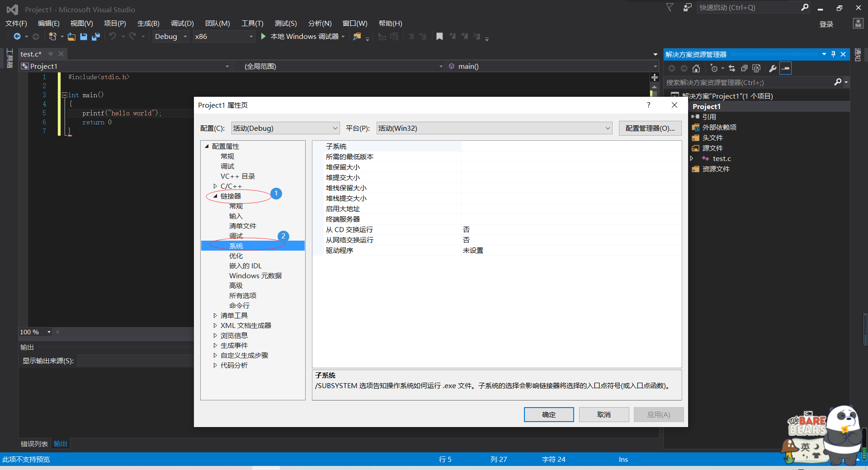
Task: Click the Redo arrow icon
Action: [132, 36]
